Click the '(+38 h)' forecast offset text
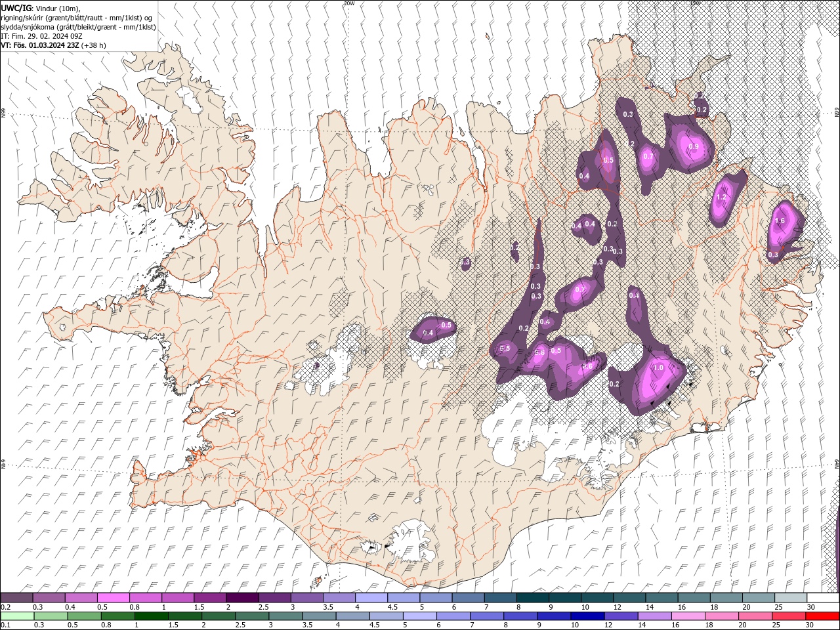The width and height of the screenshot is (840, 630). coord(94,45)
